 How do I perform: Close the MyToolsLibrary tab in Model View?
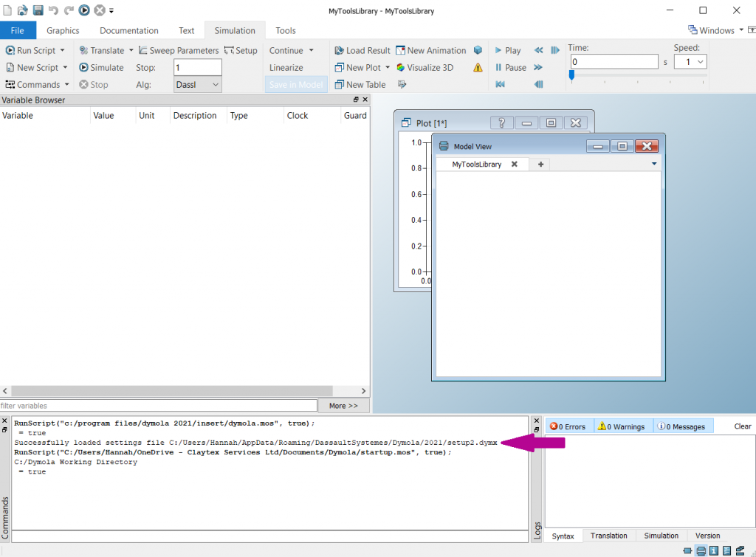click(515, 164)
